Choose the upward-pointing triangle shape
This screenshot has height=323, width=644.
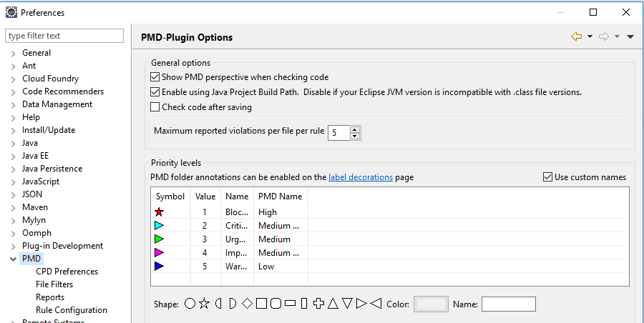click(x=333, y=304)
